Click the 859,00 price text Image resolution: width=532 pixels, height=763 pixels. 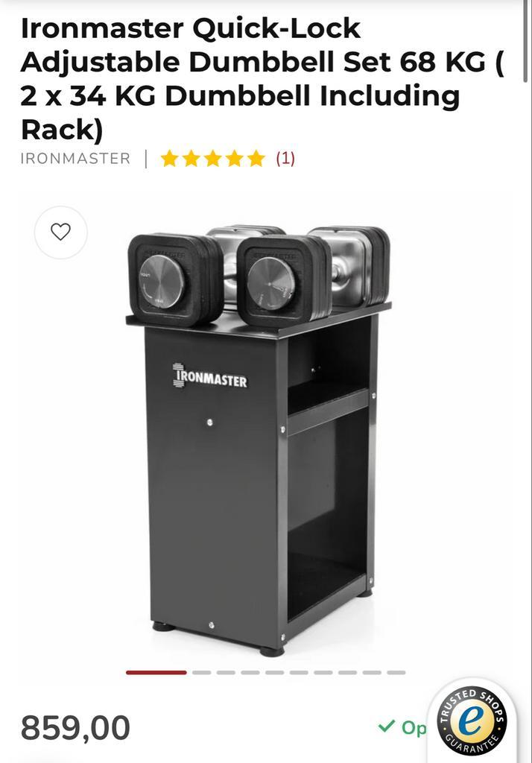(75, 728)
